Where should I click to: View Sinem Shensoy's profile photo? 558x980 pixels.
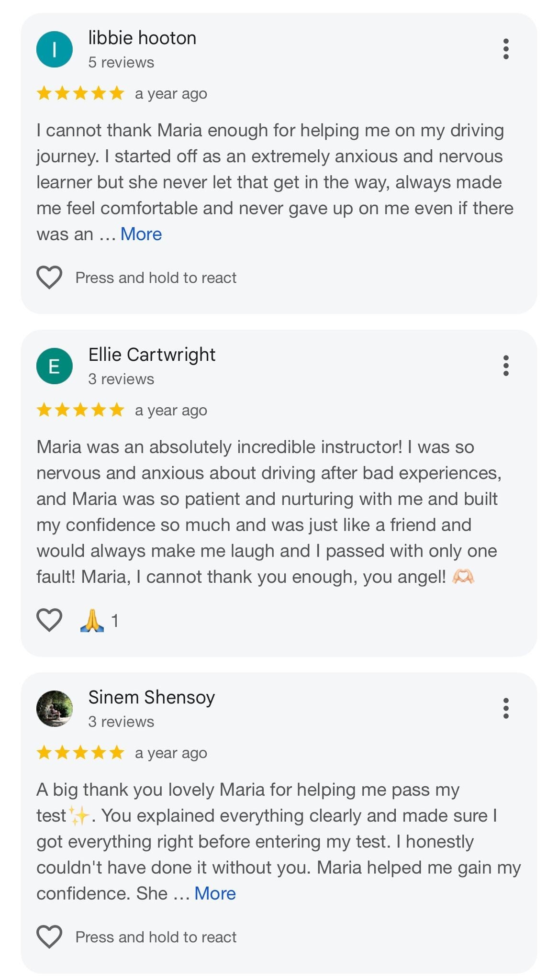55,709
